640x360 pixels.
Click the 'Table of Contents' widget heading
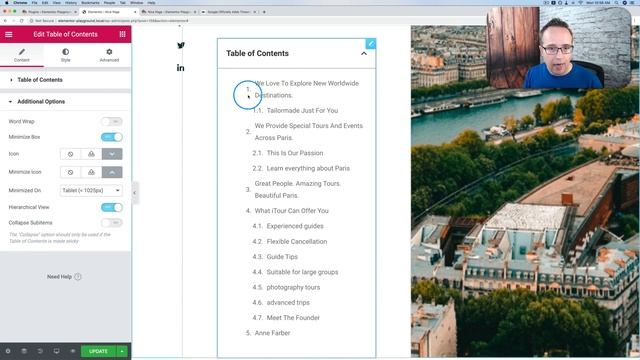[257, 53]
